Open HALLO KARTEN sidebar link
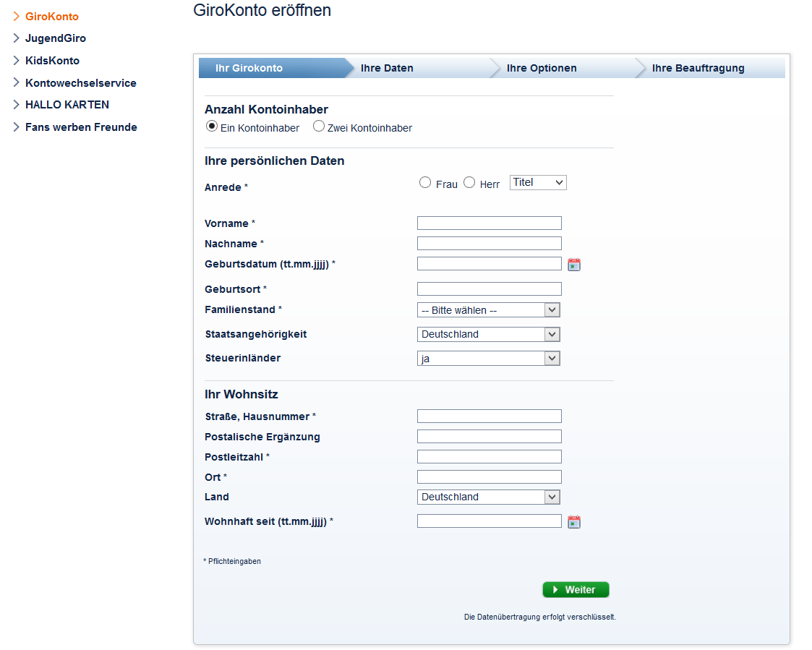Image resolution: width=812 pixels, height=650 pixels. point(67,105)
